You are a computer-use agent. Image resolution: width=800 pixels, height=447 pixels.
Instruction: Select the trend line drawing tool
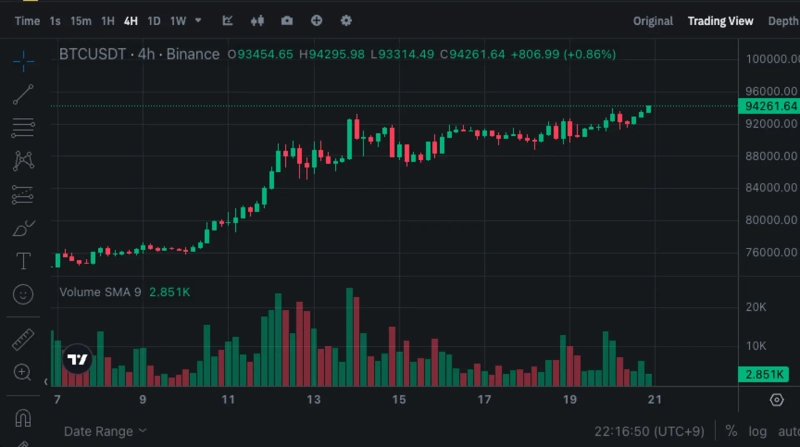click(x=24, y=95)
